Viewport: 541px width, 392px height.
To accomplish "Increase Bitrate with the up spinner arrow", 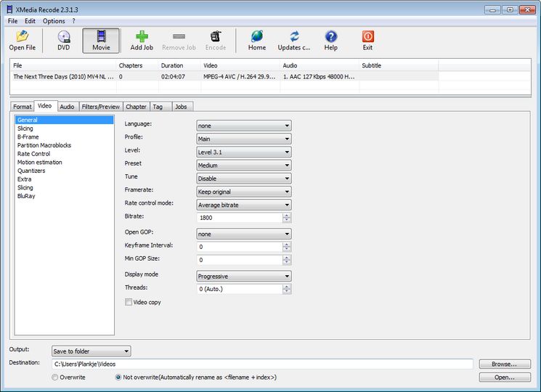I will [287, 216].
